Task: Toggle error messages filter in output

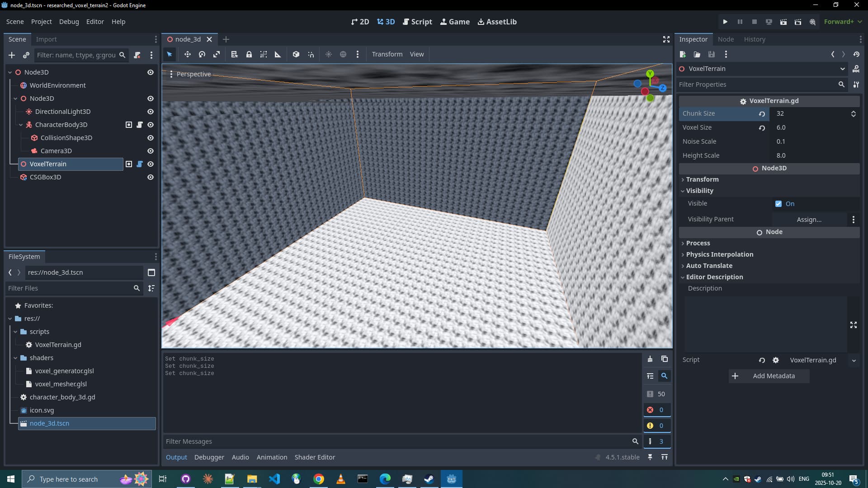Action: pos(656,410)
